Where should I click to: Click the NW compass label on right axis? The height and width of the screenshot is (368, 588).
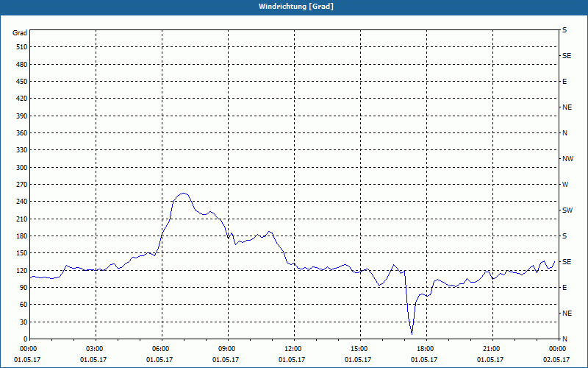point(567,159)
